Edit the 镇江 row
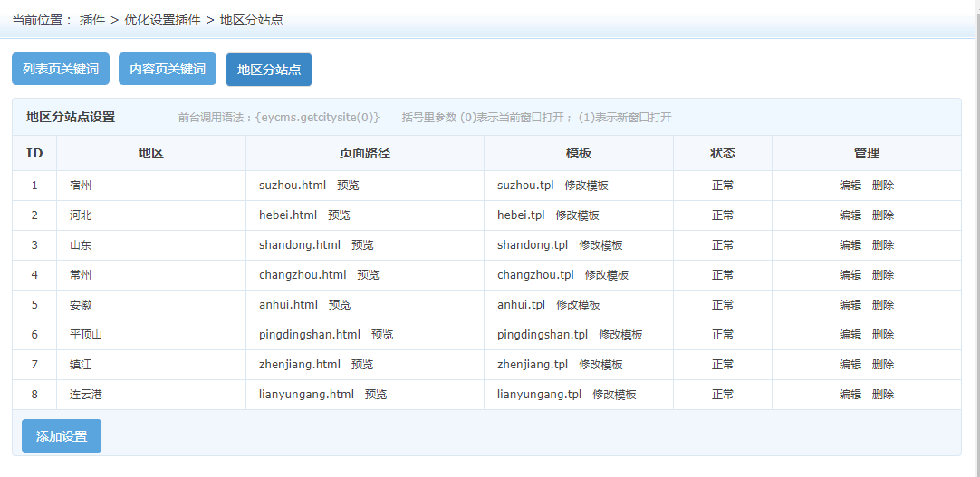 coord(850,365)
